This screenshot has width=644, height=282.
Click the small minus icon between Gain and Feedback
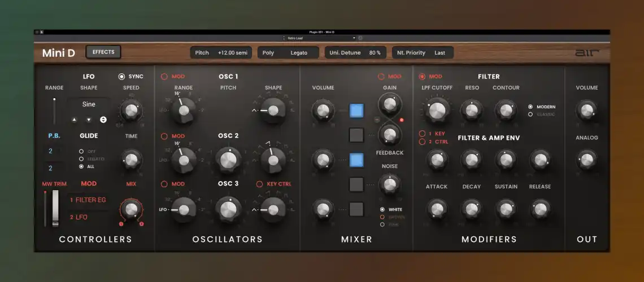376,120
